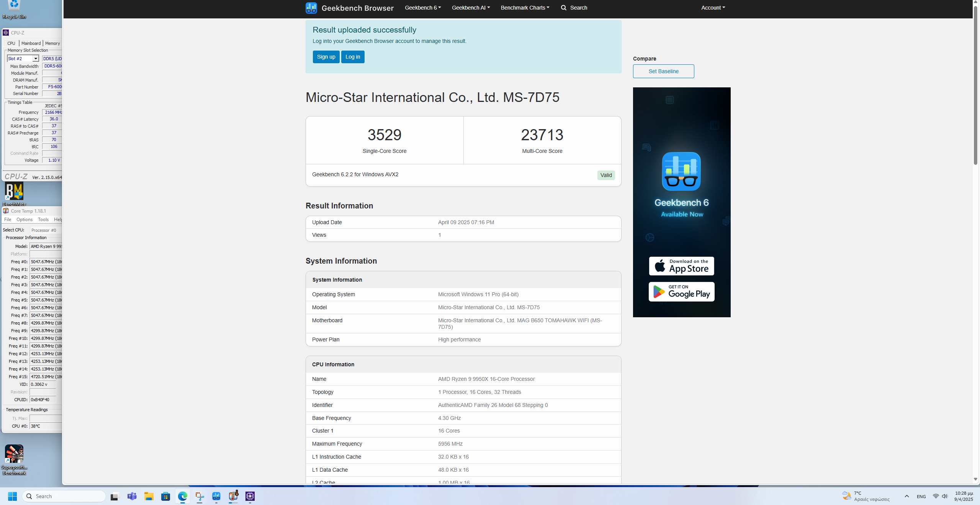Screen dimensions: 980x505
Task: Click Download on the App Store badge
Action: (x=681, y=266)
